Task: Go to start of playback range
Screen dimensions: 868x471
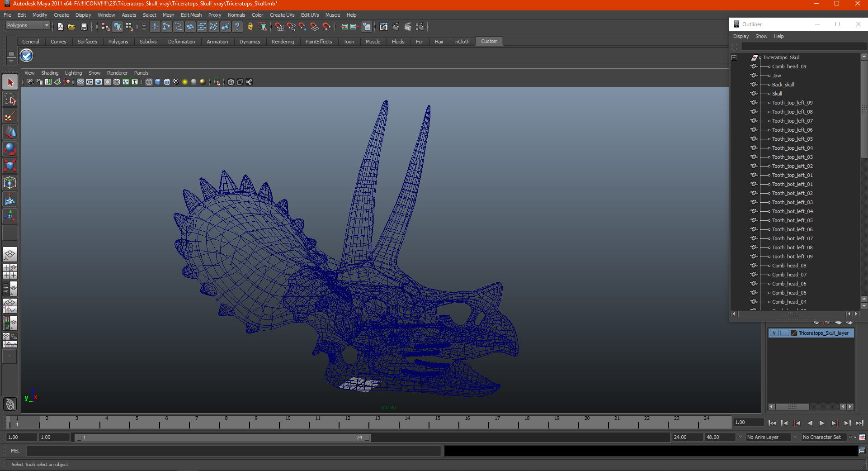Action: 772,423
